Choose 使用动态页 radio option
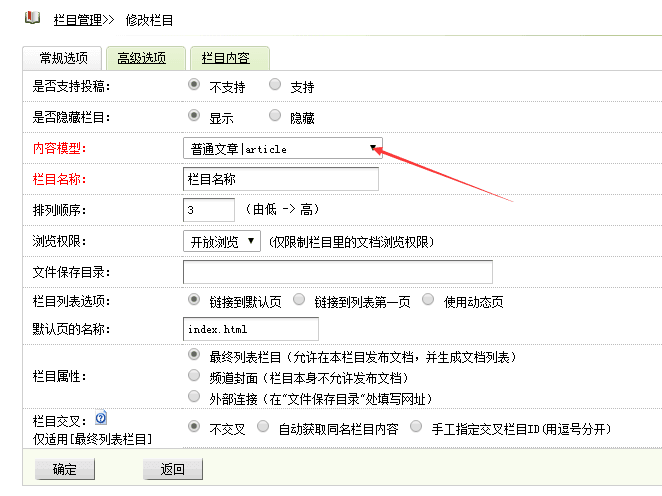The height and width of the screenshot is (496, 662). click(x=428, y=299)
